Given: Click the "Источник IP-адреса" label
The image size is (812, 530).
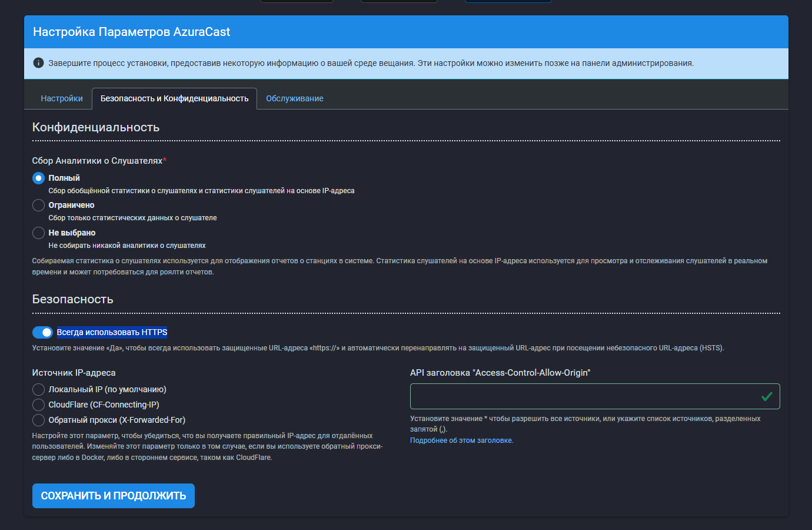Looking at the screenshot, I should tap(74, 373).
